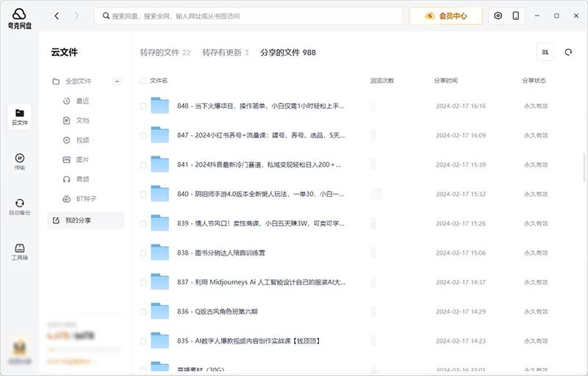This screenshot has height=376, width=588.
Task: Click the sort order icon
Action: (545, 52)
